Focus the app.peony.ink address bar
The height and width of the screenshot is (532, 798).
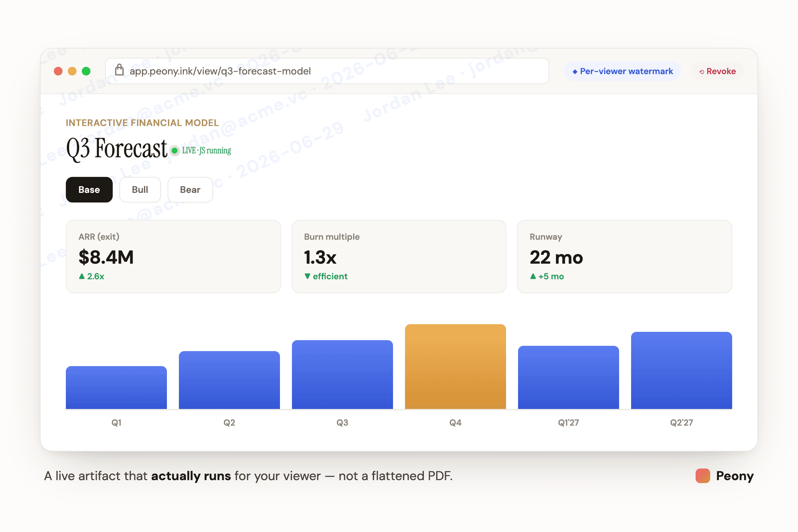click(x=327, y=71)
